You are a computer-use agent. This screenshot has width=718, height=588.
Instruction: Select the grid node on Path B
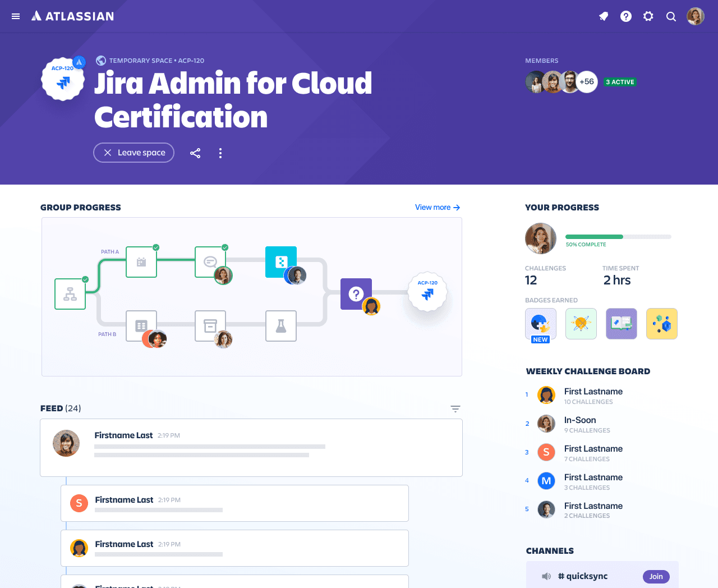[x=141, y=326]
